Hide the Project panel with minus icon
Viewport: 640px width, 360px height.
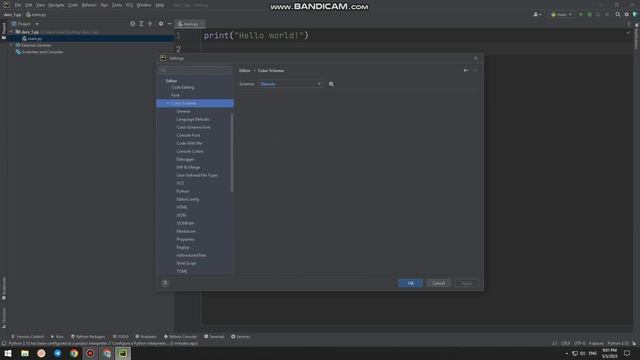170,24
